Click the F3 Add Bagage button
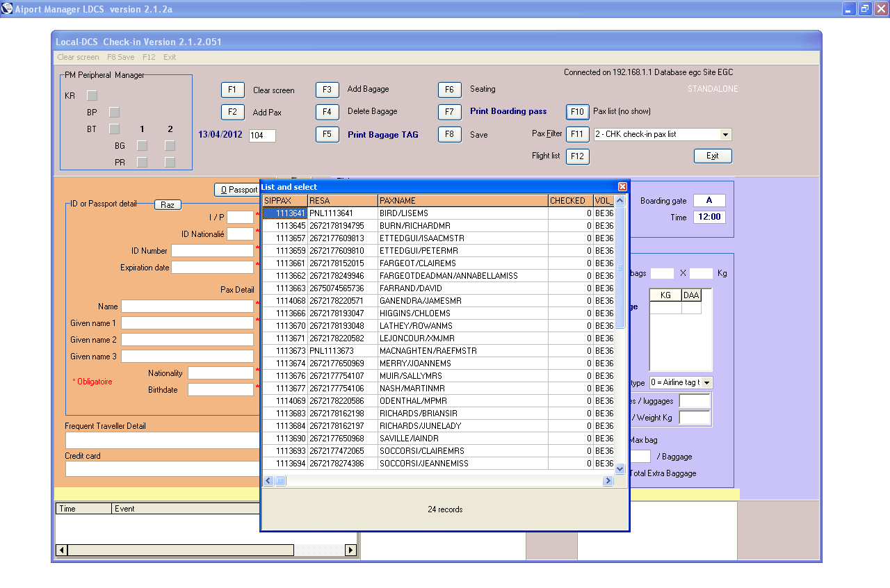This screenshot has width=890, height=588. click(x=327, y=90)
